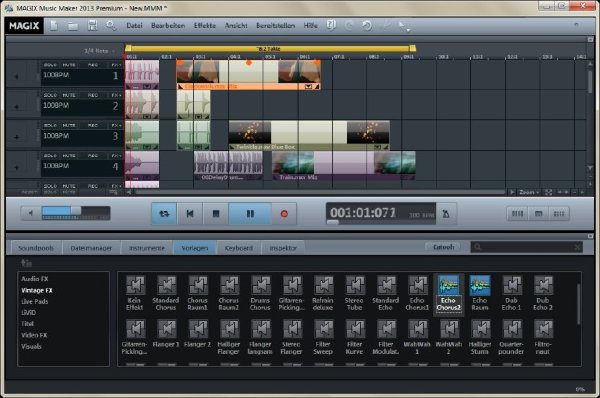
Task: Switch to the Instrumente tab
Action: (x=147, y=248)
